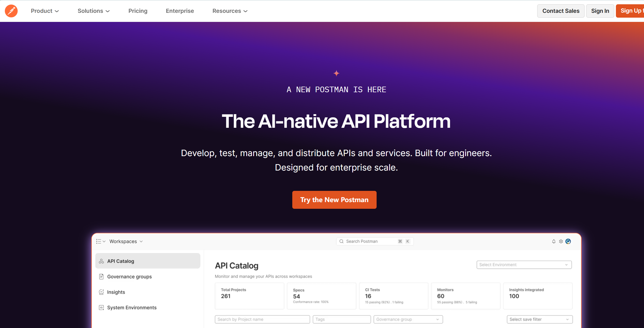The height and width of the screenshot is (328, 644).
Task: Click the Total Projects card
Action: pos(249,296)
